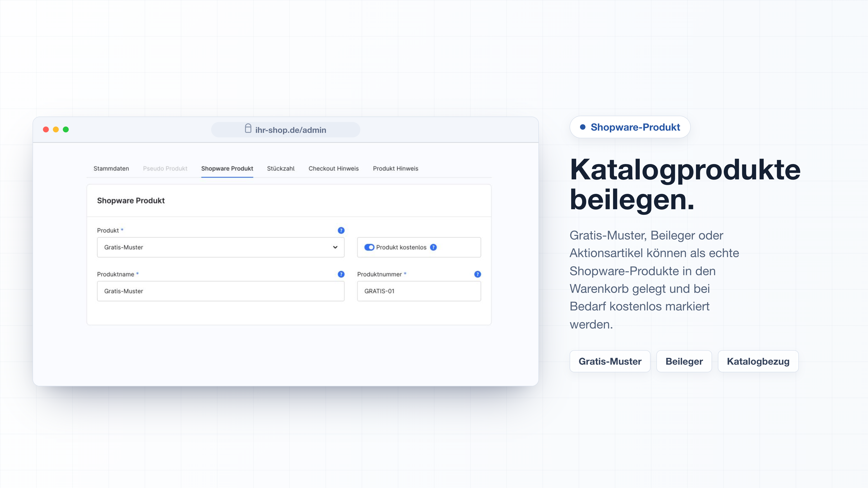Open the Gratis-Muster product select box
This screenshot has width=868, height=488.
pyautogui.click(x=221, y=247)
